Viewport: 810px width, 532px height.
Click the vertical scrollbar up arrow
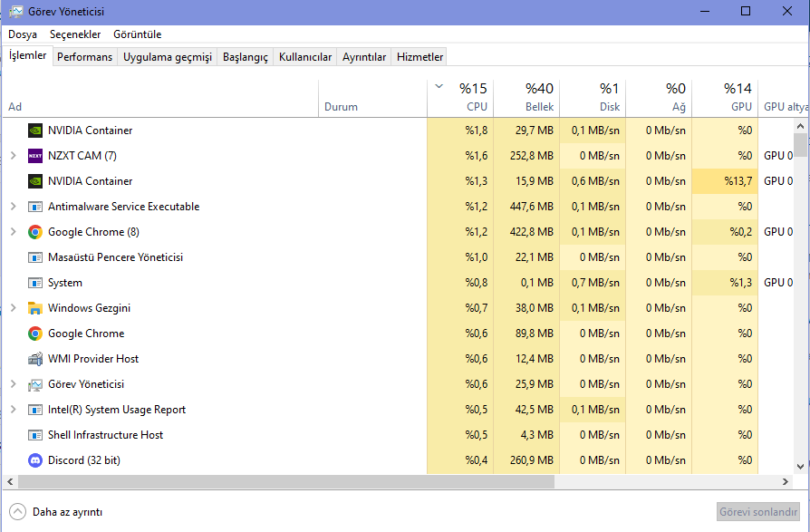coord(801,125)
